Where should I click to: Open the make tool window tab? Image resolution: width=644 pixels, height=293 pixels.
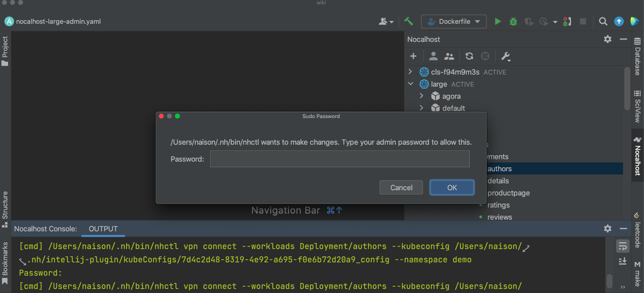(637, 274)
